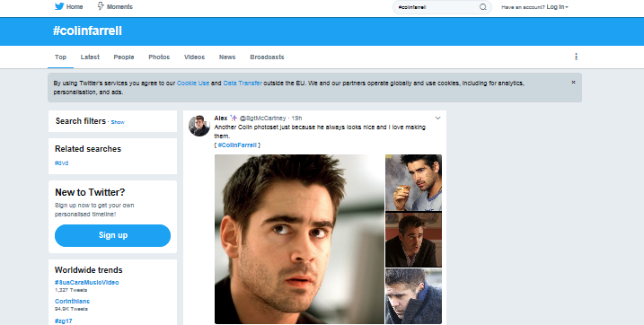Switch to the News tab
Screen dimensions: 644x325
click(227, 57)
